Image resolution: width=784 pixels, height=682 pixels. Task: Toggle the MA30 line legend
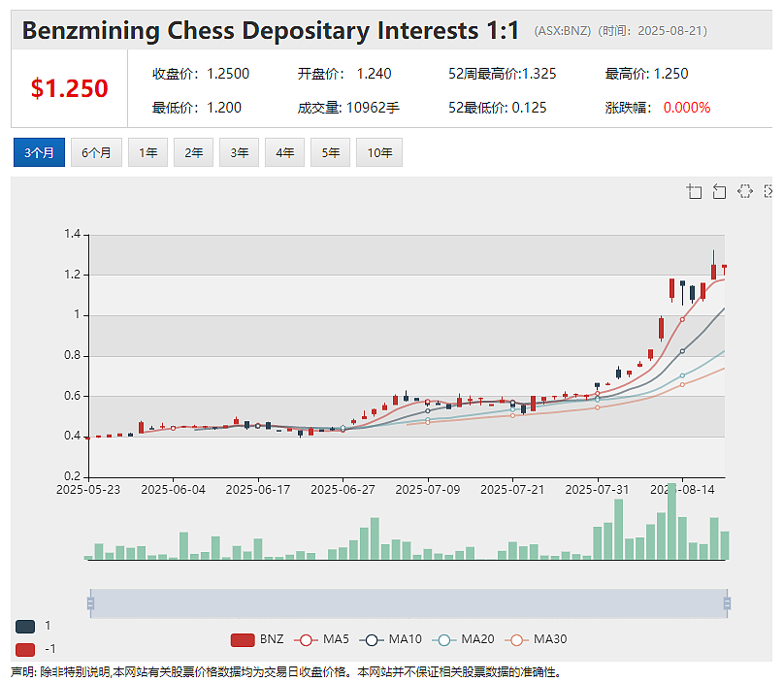click(536, 639)
